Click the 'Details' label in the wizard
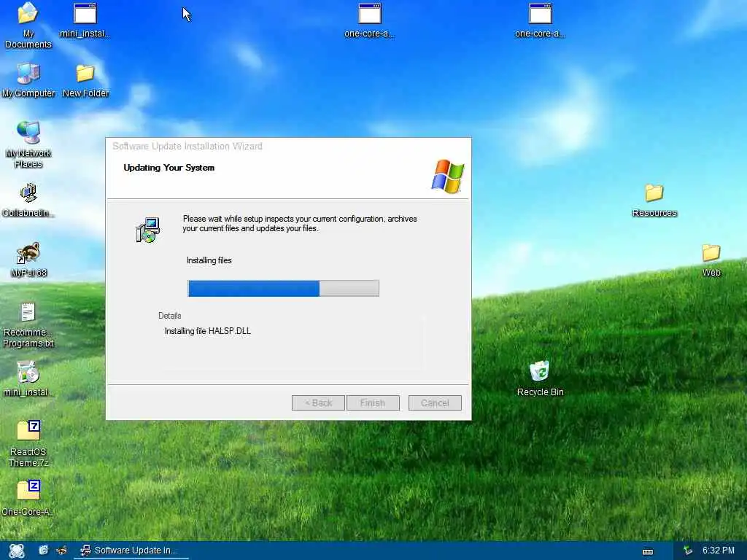Viewport: 747px width, 560px height. tap(169, 316)
